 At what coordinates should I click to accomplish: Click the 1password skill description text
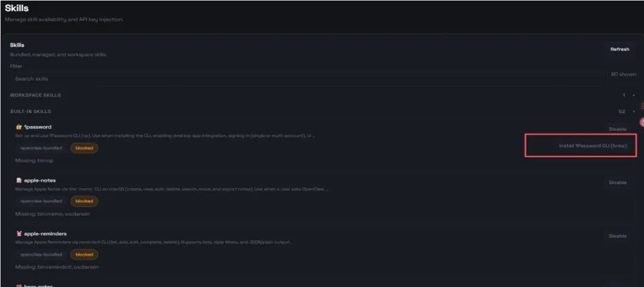165,136
